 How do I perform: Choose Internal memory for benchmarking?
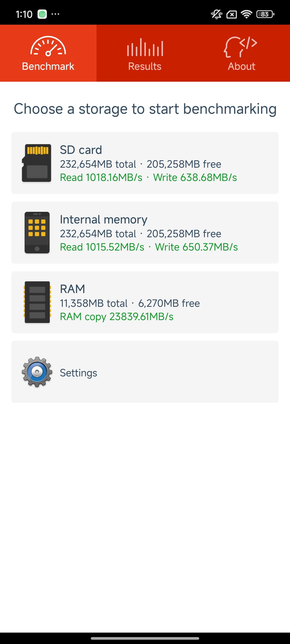(x=104, y=219)
